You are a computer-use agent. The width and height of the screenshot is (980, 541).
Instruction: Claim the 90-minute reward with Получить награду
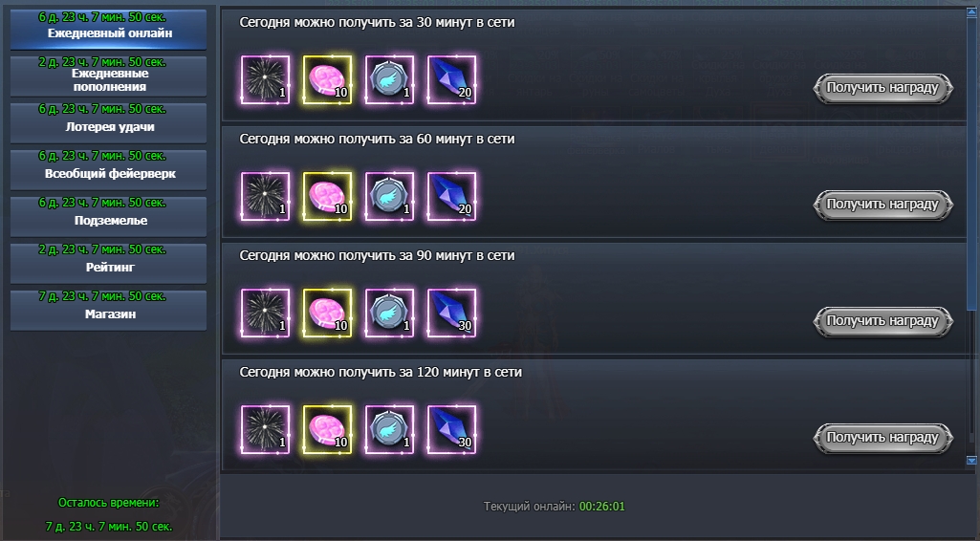coord(882,321)
